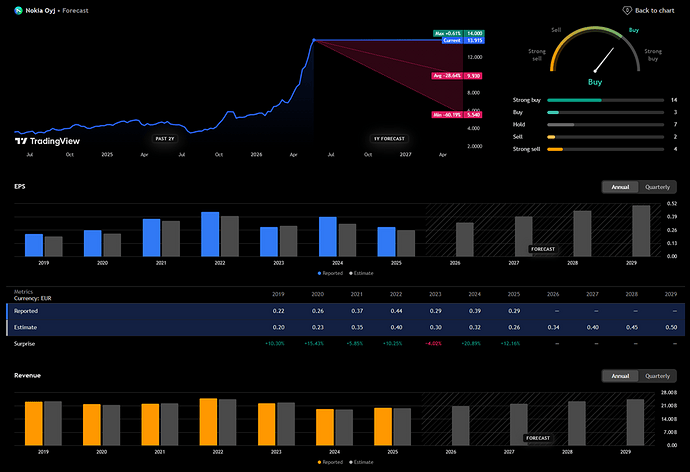Click the Avg -28.64% forecast label
This screenshot has height=472, width=690.
coord(457,76)
